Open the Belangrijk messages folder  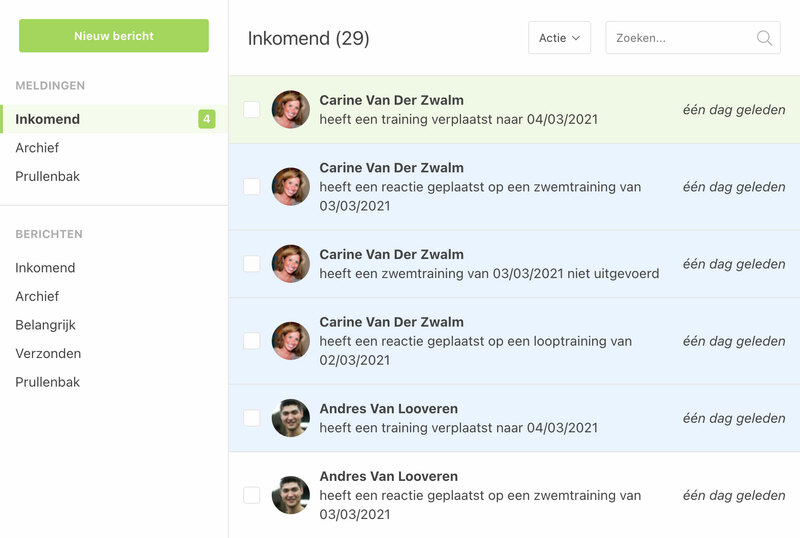tap(45, 325)
